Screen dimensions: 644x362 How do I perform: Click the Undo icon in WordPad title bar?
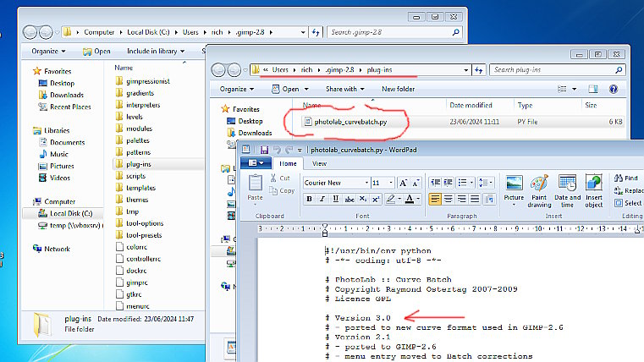[x=278, y=150]
